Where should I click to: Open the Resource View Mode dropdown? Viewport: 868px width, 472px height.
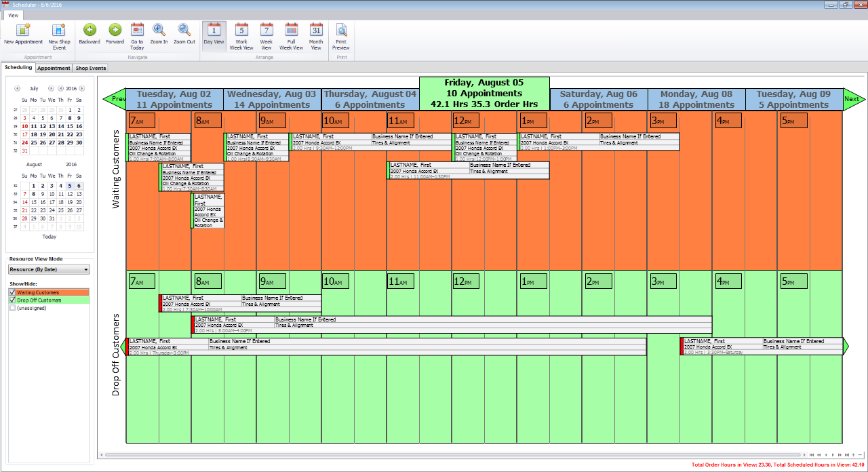click(49, 270)
